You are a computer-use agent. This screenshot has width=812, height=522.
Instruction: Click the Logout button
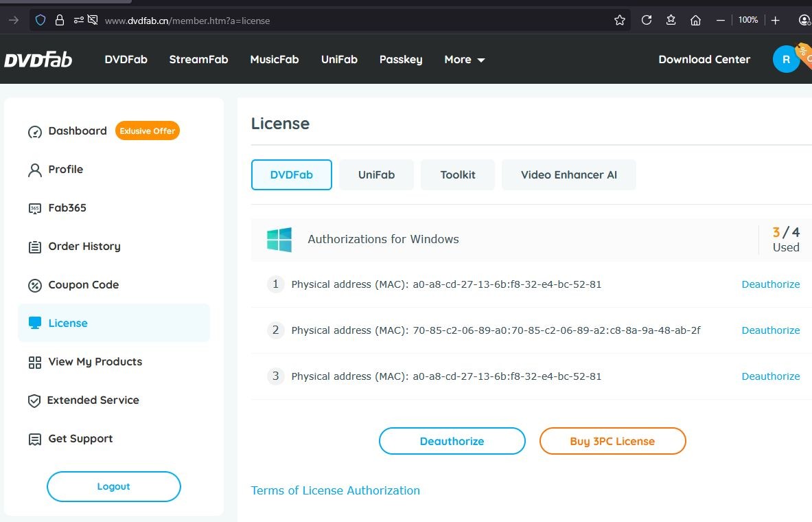[x=114, y=486]
